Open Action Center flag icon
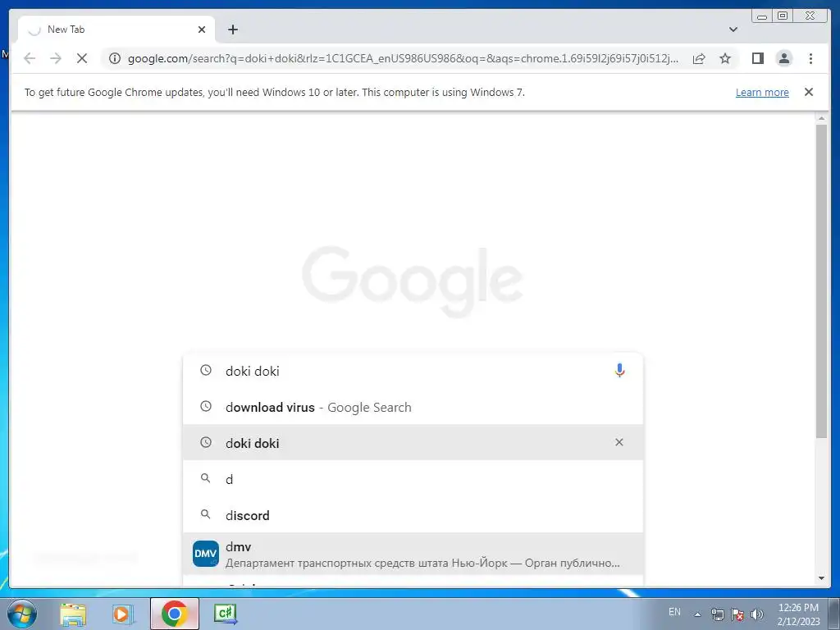840x630 pixels. point(737,614)
